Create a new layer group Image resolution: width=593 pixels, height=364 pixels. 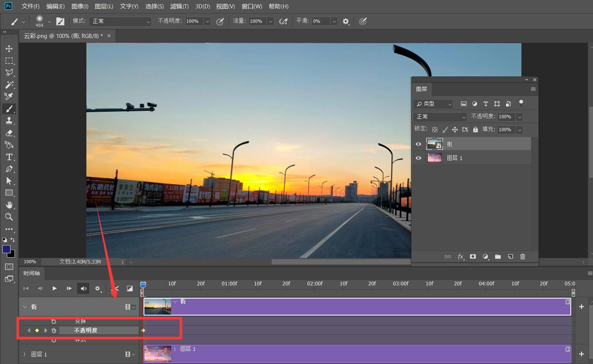[498, 257]
